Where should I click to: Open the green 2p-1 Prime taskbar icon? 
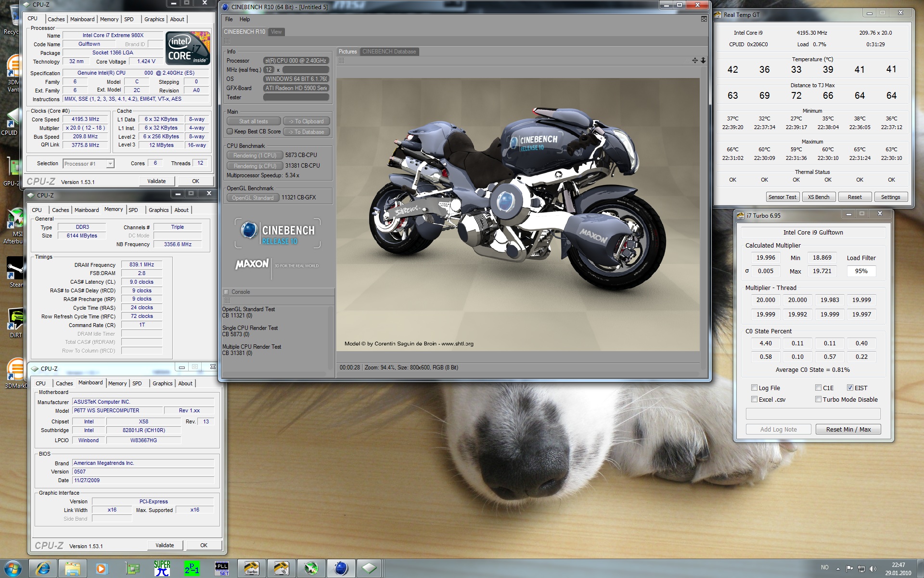[192, 568]
